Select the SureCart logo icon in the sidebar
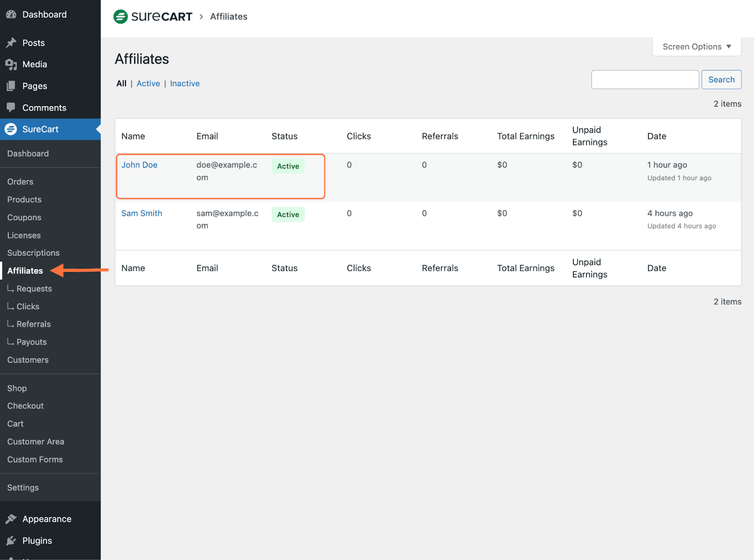 [x=10, y=129]
